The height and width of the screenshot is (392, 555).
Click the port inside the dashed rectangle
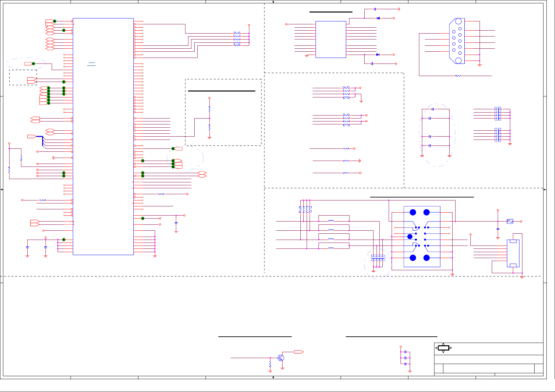tap(32, 80)
